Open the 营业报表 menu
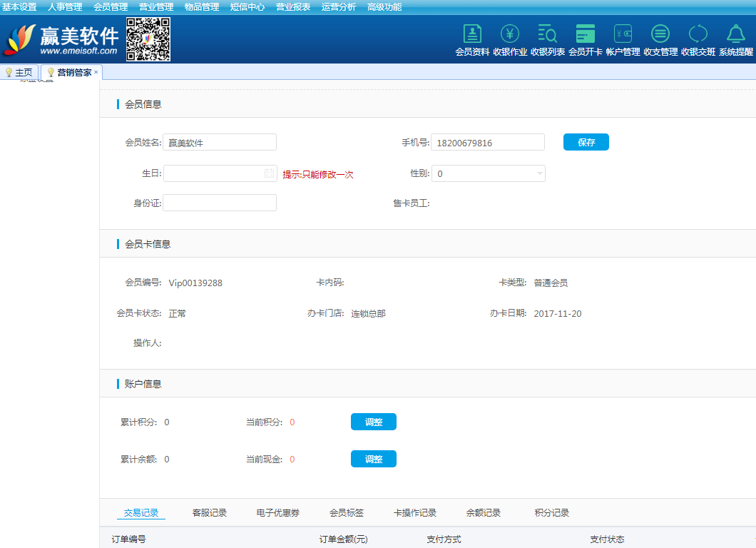The width and height of the screenshot is (756, 548). (x=293, y=7)
